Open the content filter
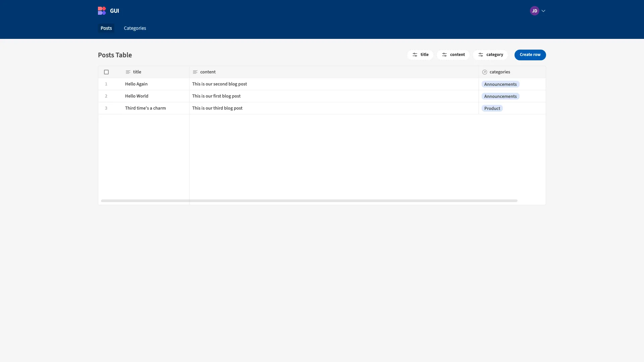The height and width of the screenshot is (362, 644). tap(453, 55)
